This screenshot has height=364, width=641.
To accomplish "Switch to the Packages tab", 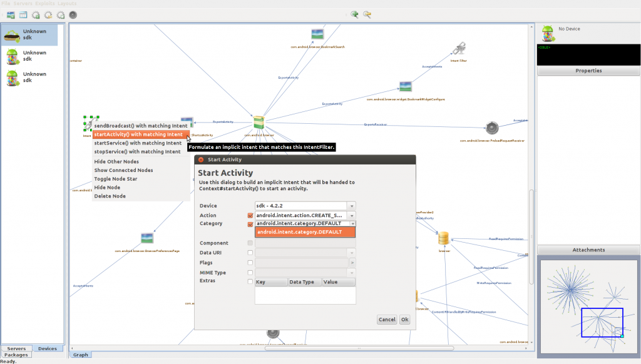I will point(16,355).
